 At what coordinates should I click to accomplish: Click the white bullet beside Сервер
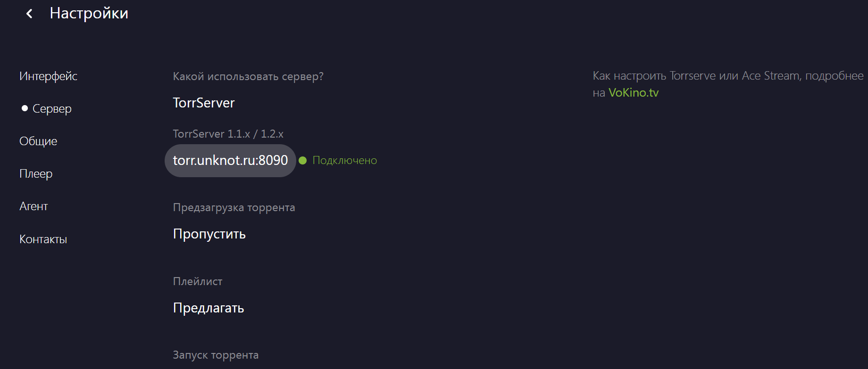[x=25, y=108]
